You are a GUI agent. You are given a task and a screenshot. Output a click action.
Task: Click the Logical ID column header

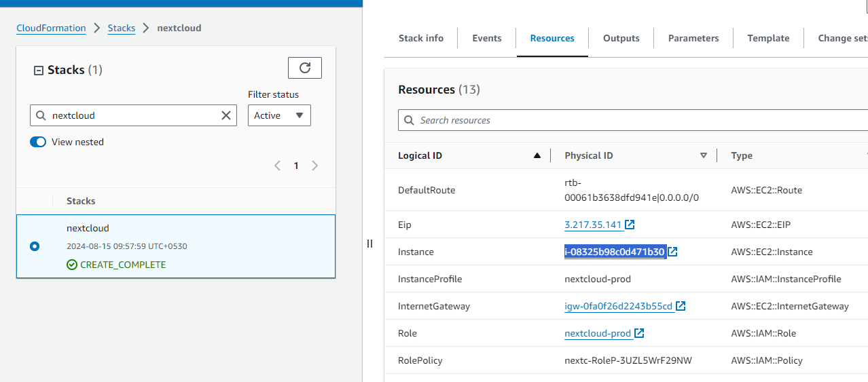point(420,155)
